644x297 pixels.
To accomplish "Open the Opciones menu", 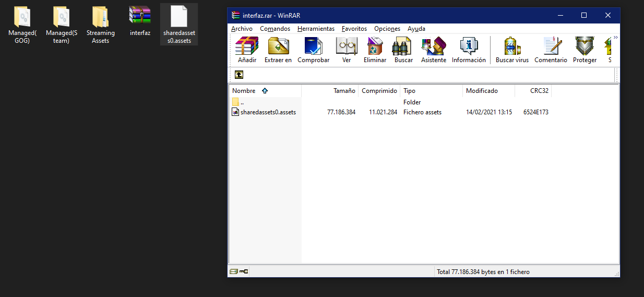I will [387, 29].
